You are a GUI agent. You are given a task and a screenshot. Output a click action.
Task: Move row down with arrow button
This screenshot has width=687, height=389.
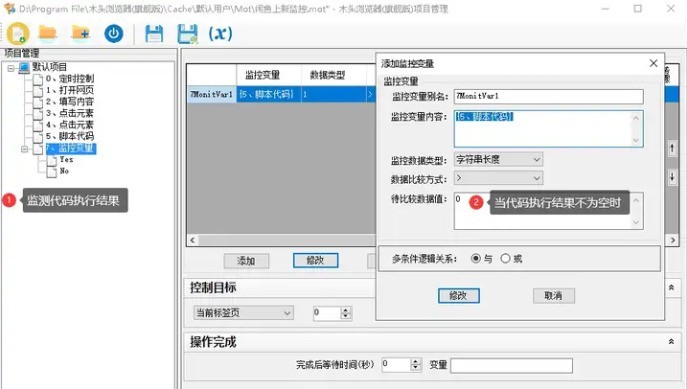pyautogui.click(x=672, y=177)
